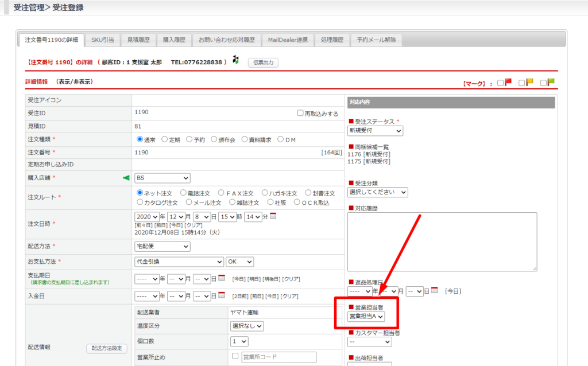This screenshot has height=366, width=588.
Task: Expand the 営業担当者 dropdown
Action: point(366,316)
